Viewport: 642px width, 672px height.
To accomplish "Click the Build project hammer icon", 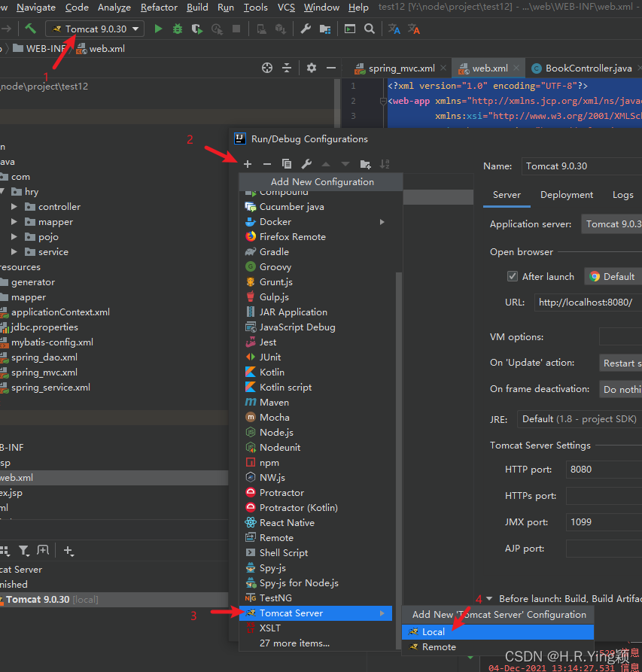I will click(x=30, y=29).
